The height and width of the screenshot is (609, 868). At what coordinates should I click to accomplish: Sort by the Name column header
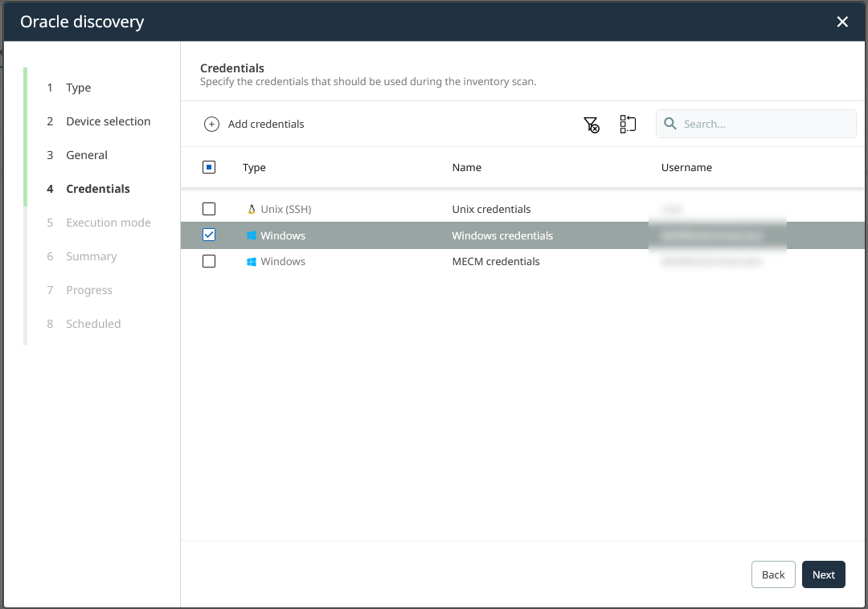(467, 167)
